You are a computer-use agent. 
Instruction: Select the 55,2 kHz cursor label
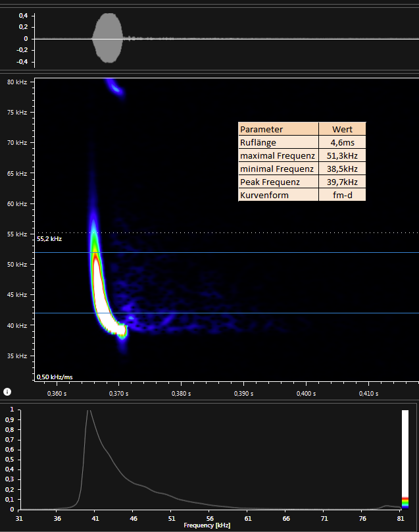tap(49, 239)
